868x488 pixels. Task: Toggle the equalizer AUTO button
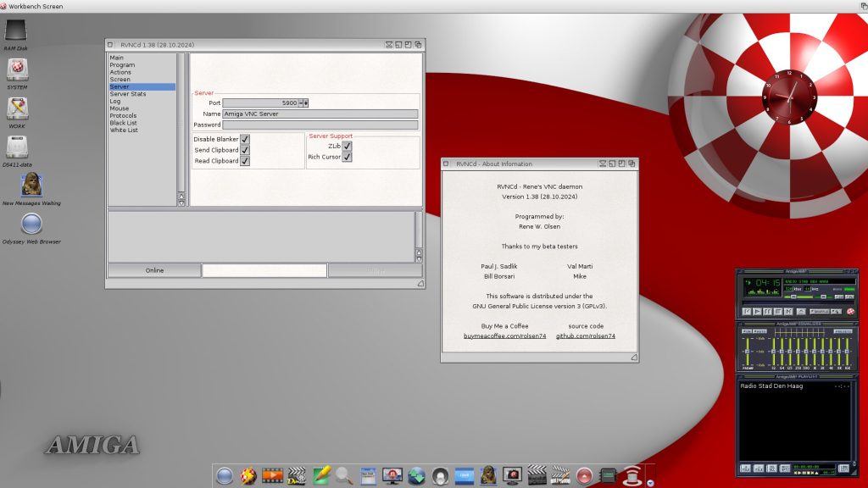click(759, 331)
